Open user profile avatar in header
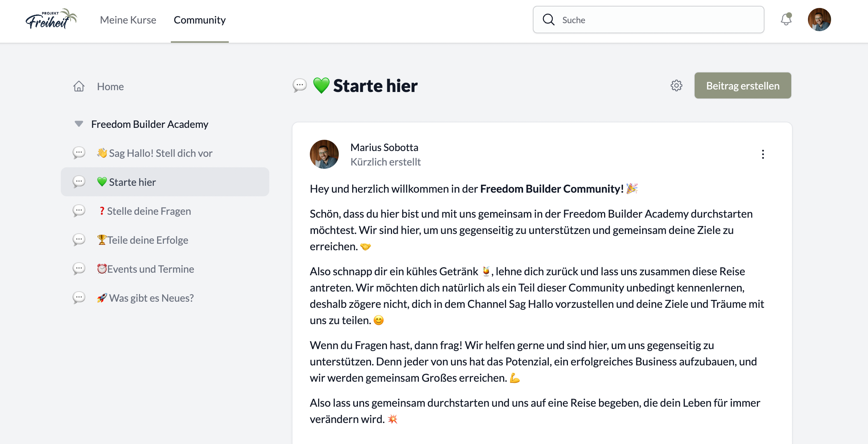The height and width of the screenshot is (444, 868). 819,20
